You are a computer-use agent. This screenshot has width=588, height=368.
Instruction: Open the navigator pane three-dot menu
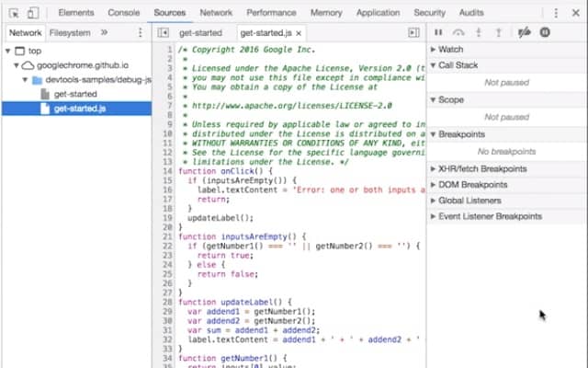pyautogui.click(x=141, y=33)
